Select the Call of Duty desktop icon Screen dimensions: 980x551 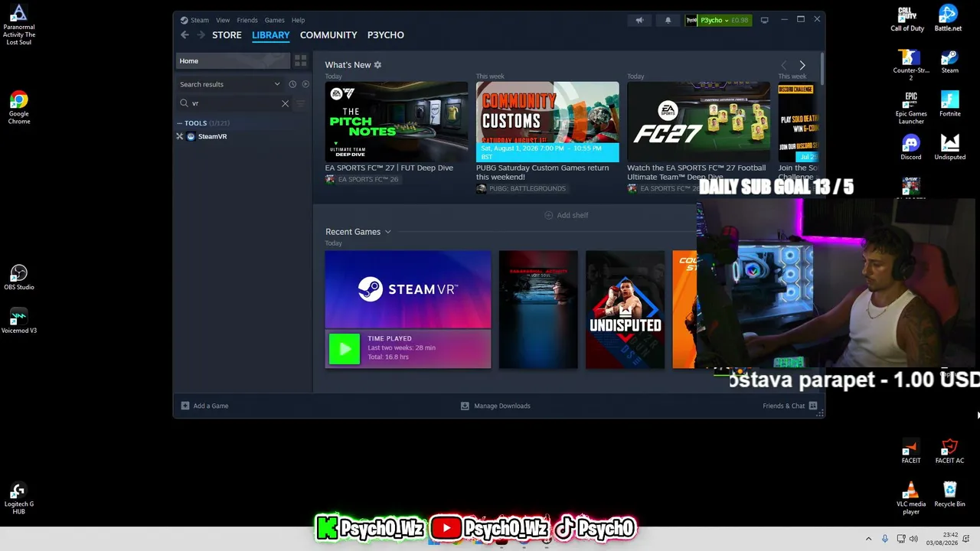click(907, 19)
